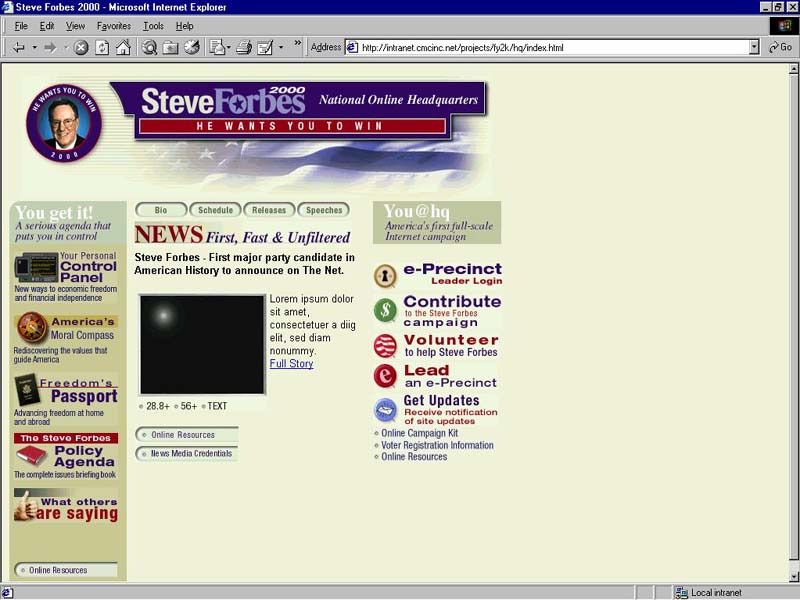Click the Steve Forbes portrait badge

click(64, 123)
